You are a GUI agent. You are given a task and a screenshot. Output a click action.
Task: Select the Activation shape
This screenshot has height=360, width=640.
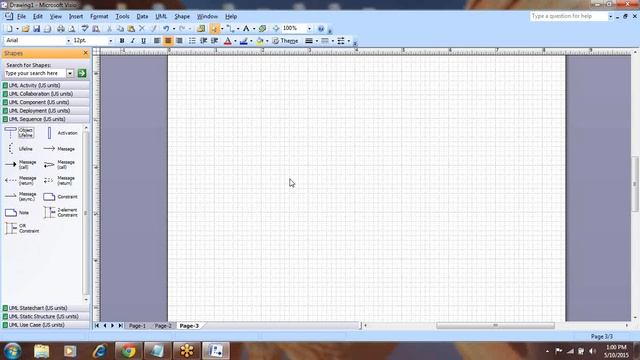tap(61, 133)
